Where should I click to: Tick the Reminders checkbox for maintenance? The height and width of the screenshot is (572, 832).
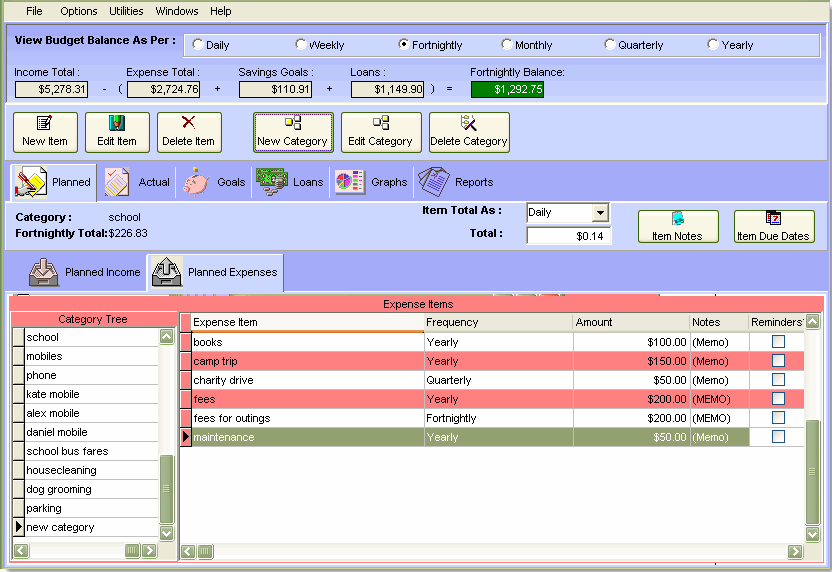[778, 437]
